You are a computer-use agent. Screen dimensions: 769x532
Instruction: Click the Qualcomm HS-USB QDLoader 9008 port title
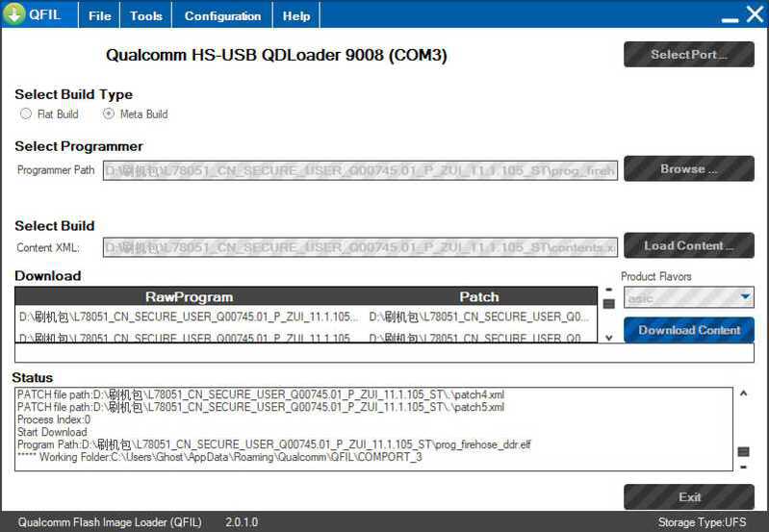pyautogui.click(x=276, y=55)
